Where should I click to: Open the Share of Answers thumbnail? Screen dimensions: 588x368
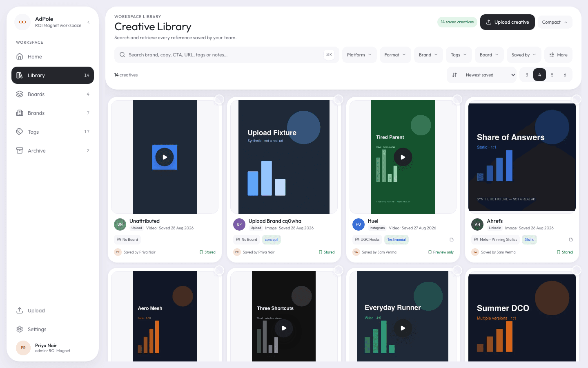coord(522,157)
